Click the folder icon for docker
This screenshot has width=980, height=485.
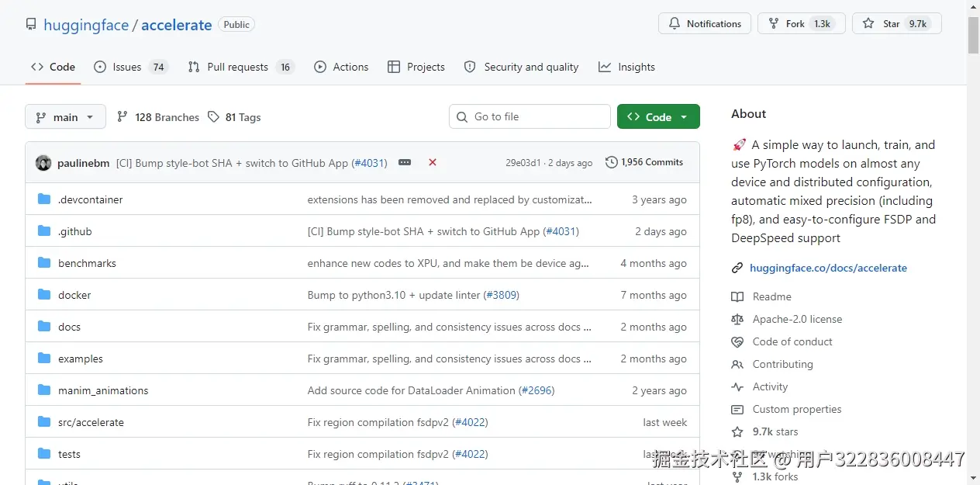(44, 295)
